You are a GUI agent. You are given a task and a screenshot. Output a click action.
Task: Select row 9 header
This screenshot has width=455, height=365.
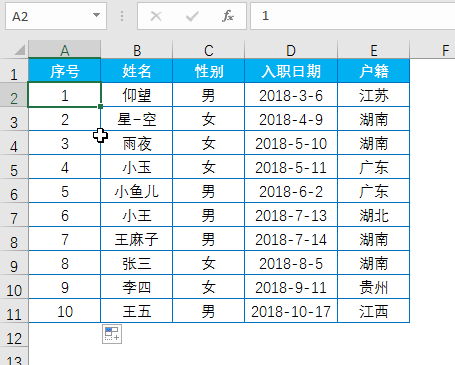coord(14,263)
